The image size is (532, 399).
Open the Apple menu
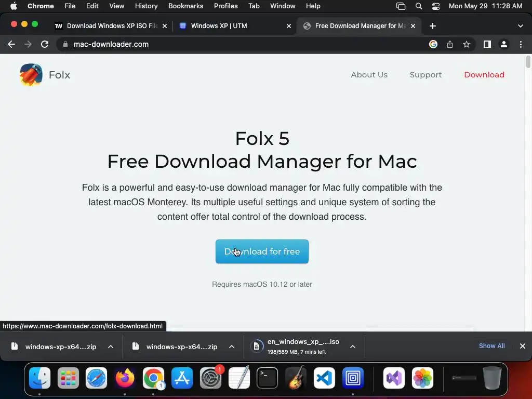(x=14, y=6)
